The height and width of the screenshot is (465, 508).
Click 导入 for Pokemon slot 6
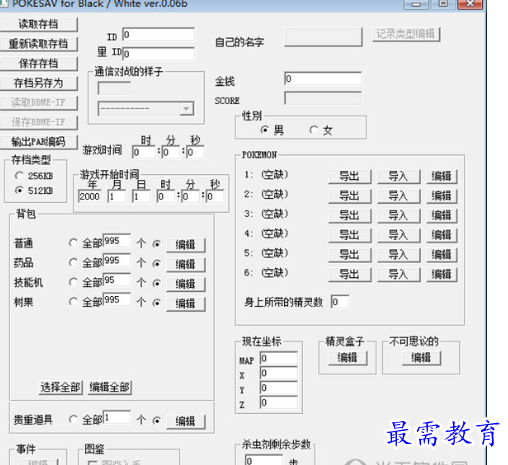point(399,274)
